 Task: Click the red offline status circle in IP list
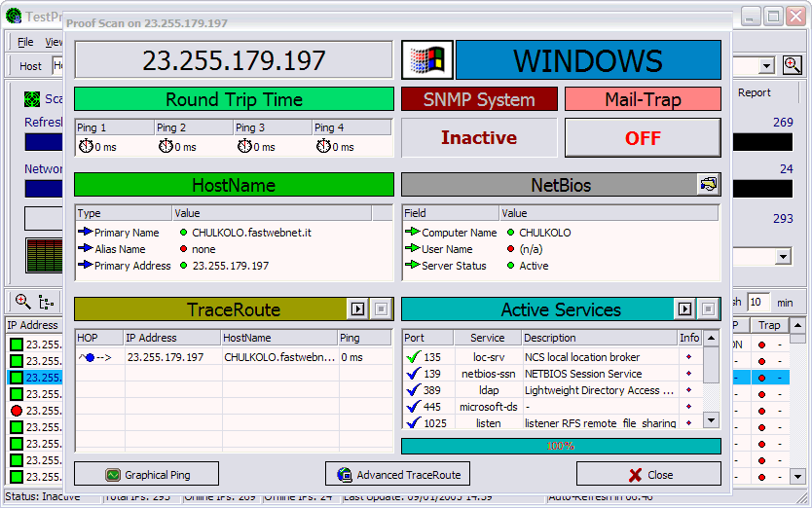click(17, 411)
